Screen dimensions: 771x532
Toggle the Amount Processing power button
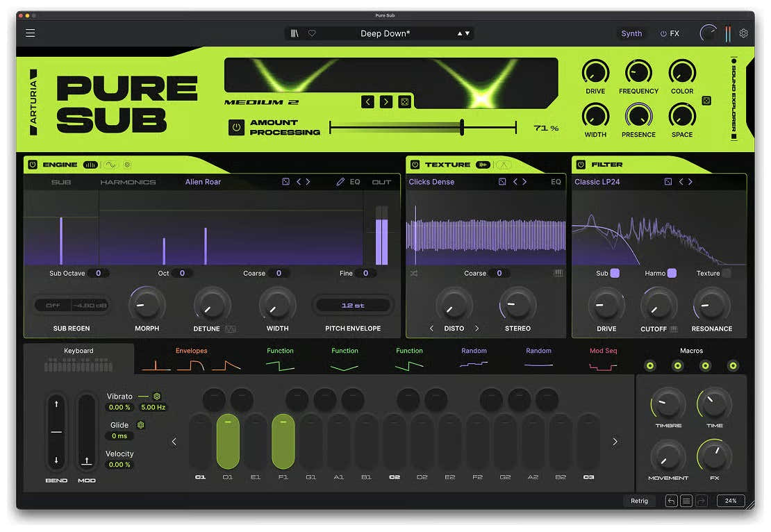click(x=236, y=127)
